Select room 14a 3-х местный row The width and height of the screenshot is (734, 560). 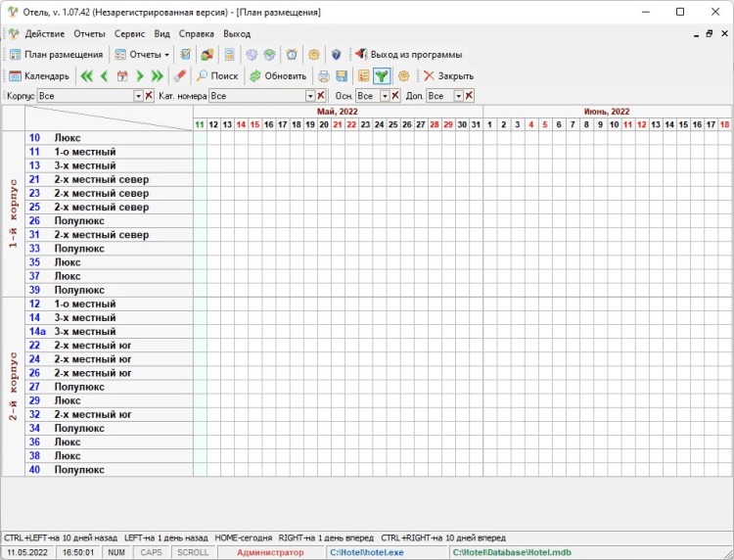click(x=109, y=332)
